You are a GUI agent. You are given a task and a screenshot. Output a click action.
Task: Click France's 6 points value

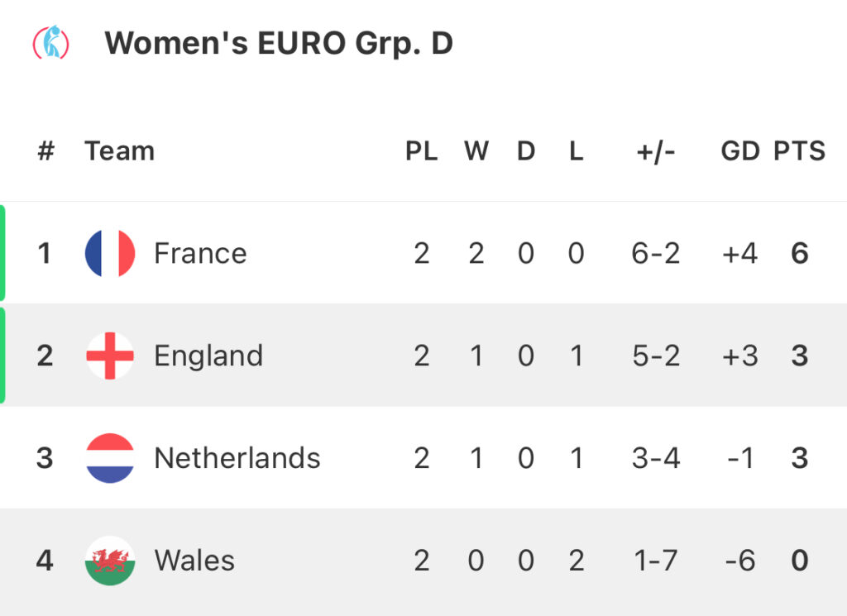point(800,253)
